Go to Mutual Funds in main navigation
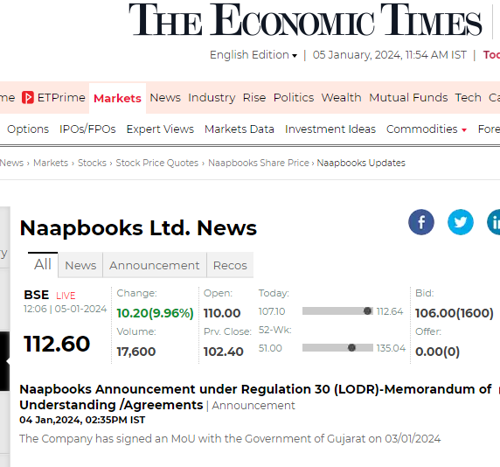 408,98
